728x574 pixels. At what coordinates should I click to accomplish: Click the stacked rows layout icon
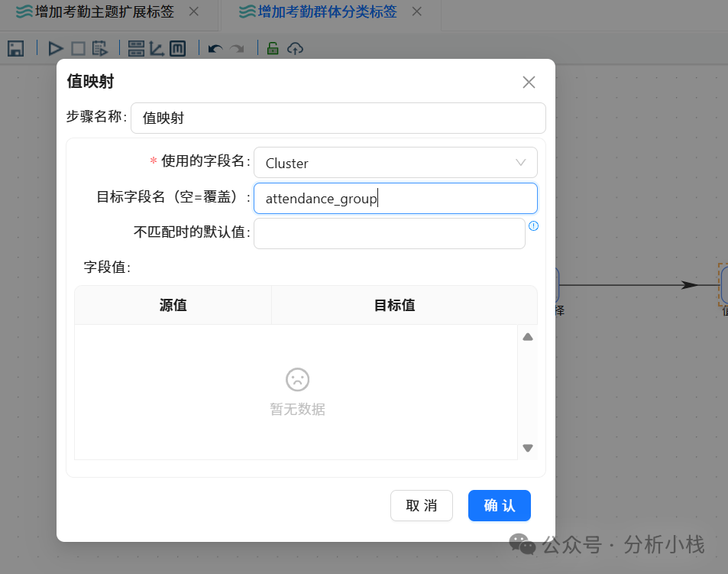136,48
